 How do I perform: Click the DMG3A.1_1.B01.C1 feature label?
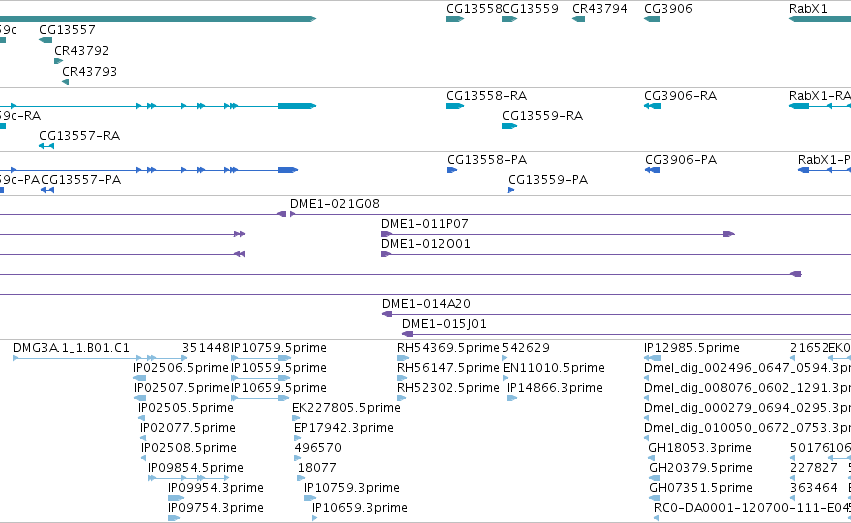click(72, 348)
